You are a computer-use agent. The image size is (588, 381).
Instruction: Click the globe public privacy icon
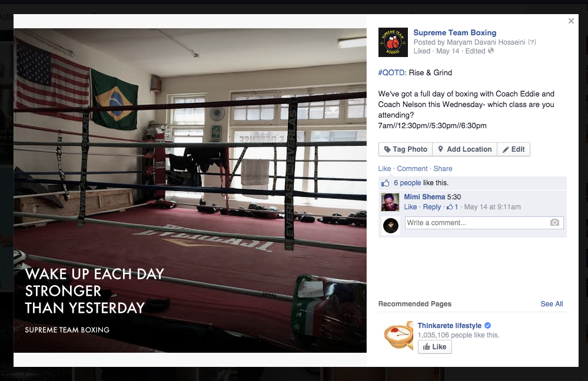coord(490,51)
